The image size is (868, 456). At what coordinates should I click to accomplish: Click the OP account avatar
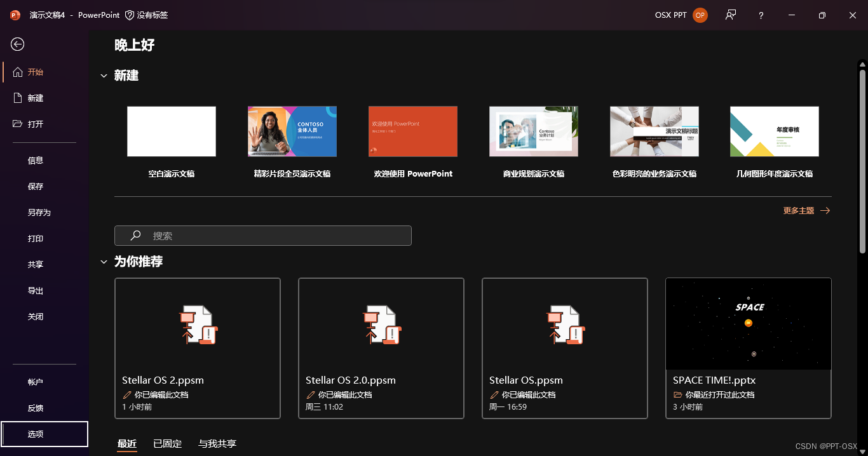pos(700,15)
